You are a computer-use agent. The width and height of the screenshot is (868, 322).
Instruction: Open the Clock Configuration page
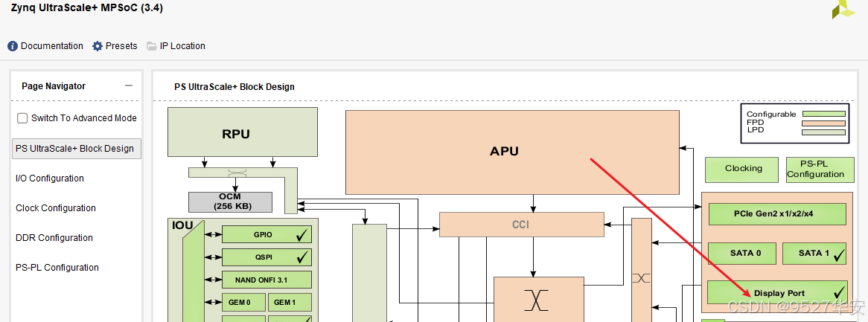[56, 208]
